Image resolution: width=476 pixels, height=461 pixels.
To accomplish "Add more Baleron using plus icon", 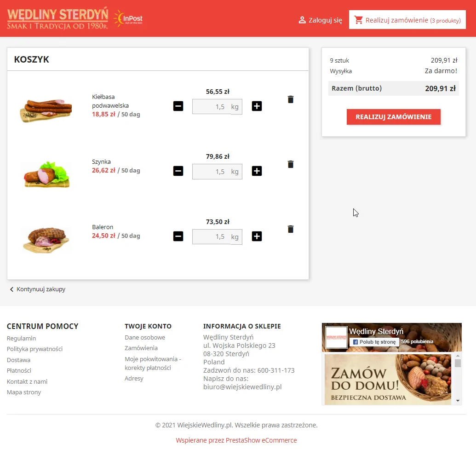I will (257, 236).
